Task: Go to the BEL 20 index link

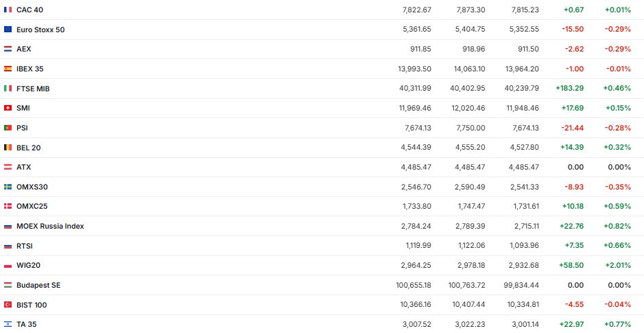Action: click(x=28, y=148)
